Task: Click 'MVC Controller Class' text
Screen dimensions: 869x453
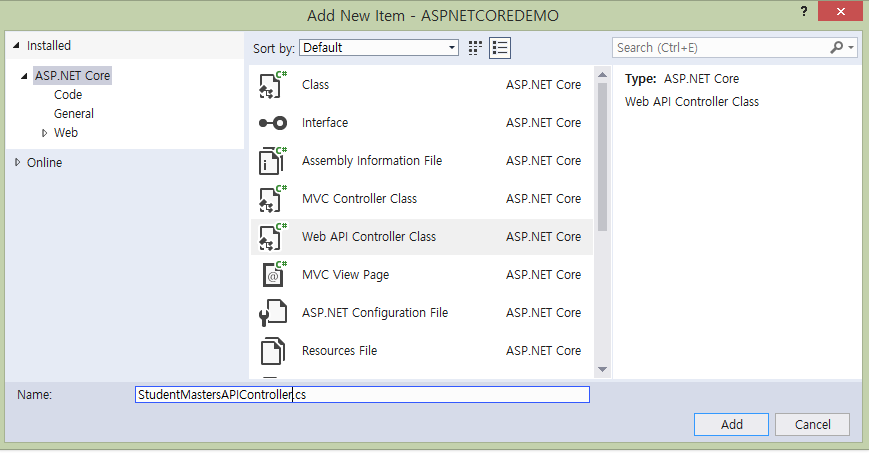Action: (359, 199)
